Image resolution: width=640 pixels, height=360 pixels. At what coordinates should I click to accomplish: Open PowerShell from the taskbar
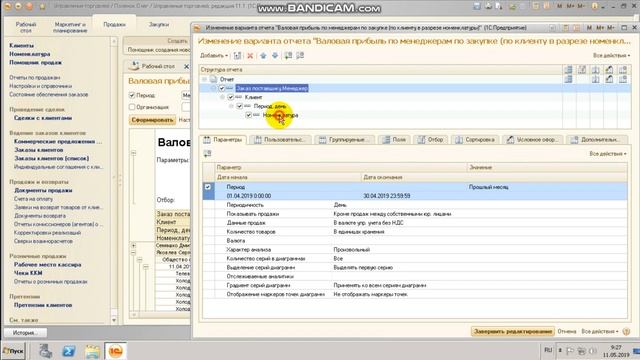[x=69, y=351]
